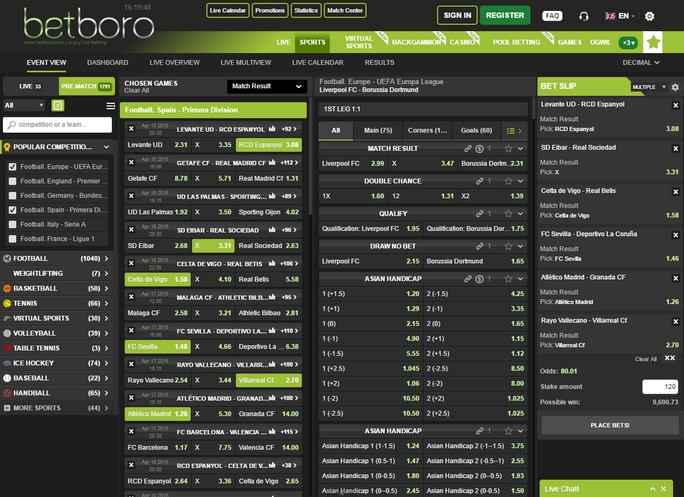Click the green coupon icon next to All
The image size is (684, 497).
coord(58,105)
